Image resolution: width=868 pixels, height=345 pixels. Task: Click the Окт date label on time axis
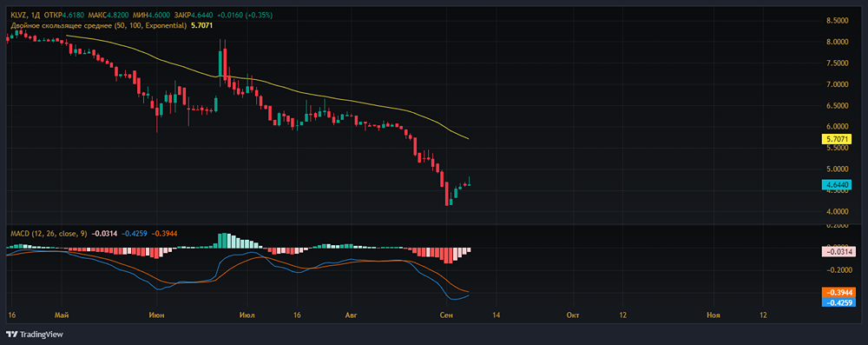pos(573,315)
